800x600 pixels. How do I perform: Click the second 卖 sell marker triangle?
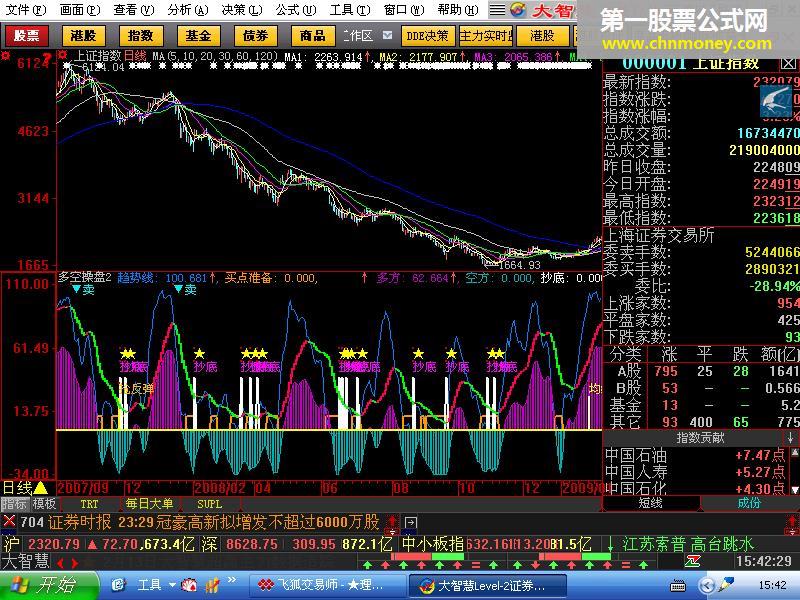coord(179,289)
